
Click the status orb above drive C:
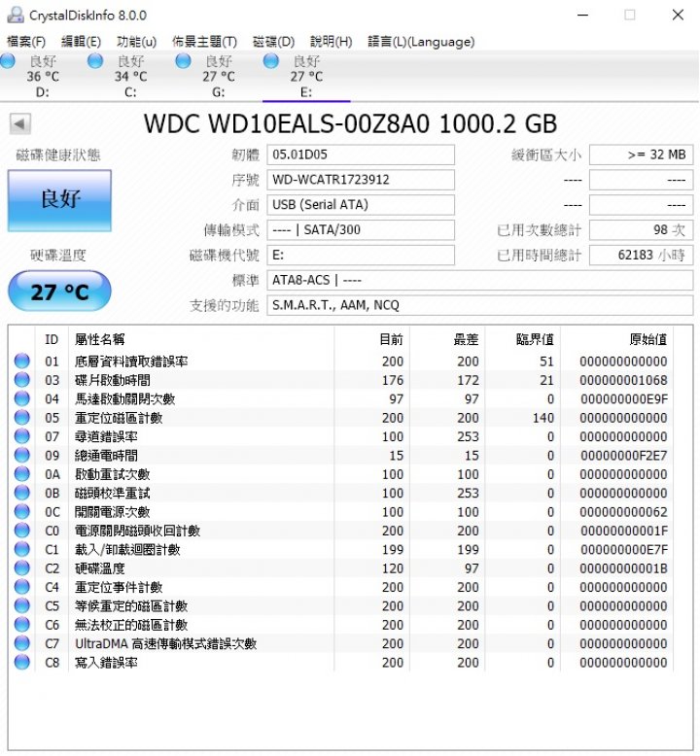click(x=95, y=61)
